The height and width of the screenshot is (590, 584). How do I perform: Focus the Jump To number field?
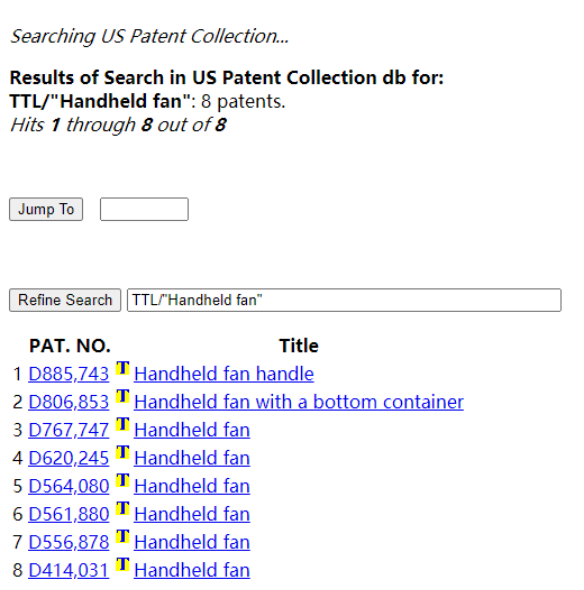[144, 209]
